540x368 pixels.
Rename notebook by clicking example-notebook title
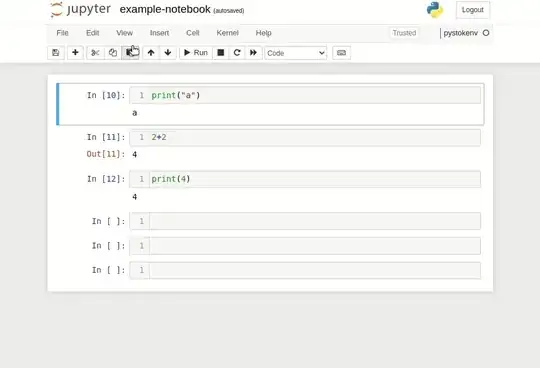coord(165,9)
